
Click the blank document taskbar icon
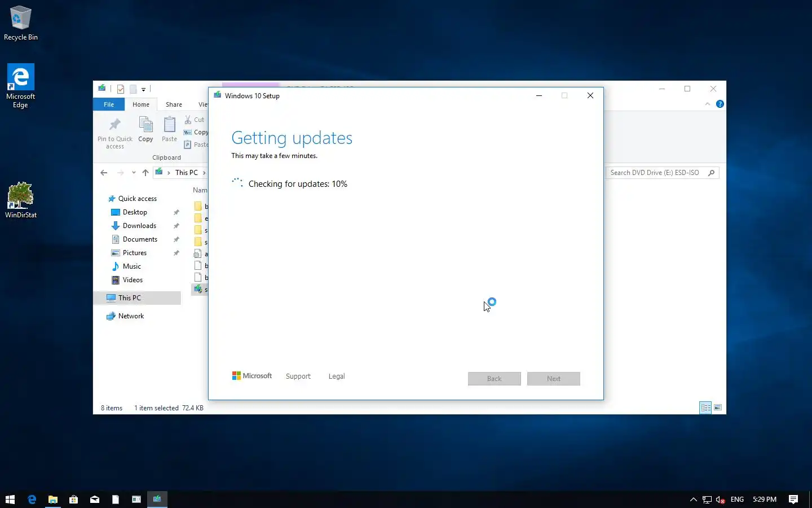click(x=115, y=499)
